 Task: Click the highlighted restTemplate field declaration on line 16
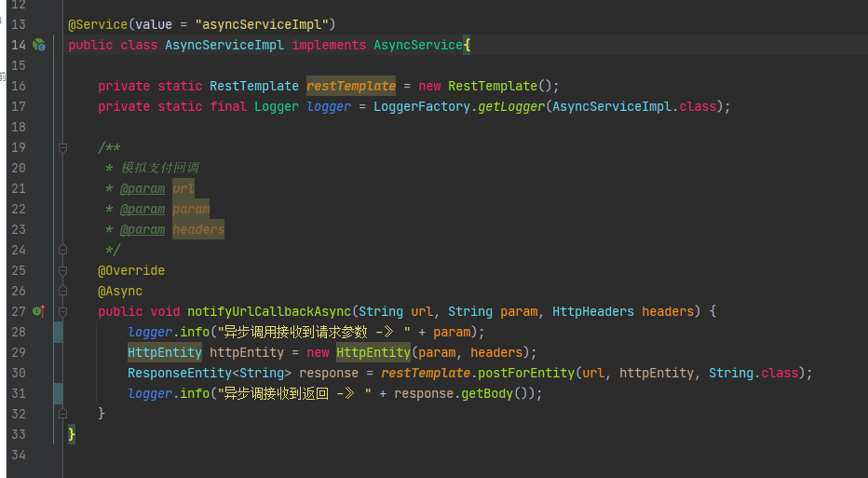[x=351, y=86]
